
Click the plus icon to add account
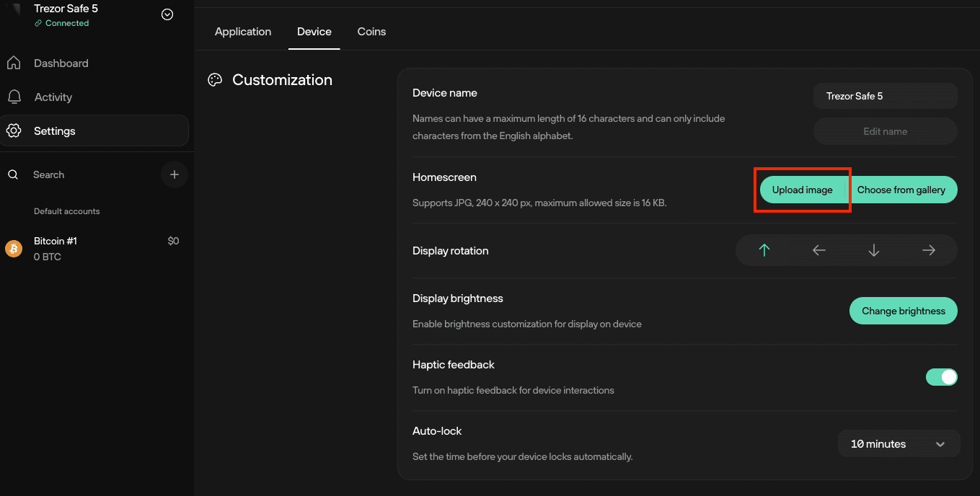coord(174,174)
